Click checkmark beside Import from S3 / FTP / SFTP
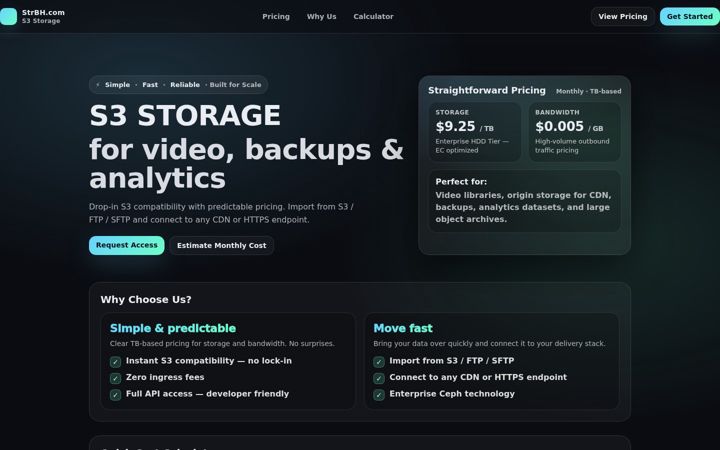 [x=379, y=362]
